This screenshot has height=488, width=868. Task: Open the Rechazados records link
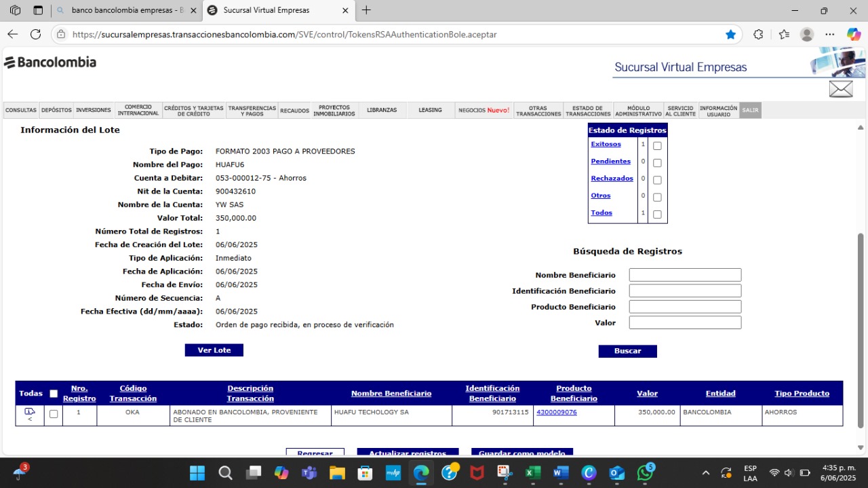pos(612,179)
